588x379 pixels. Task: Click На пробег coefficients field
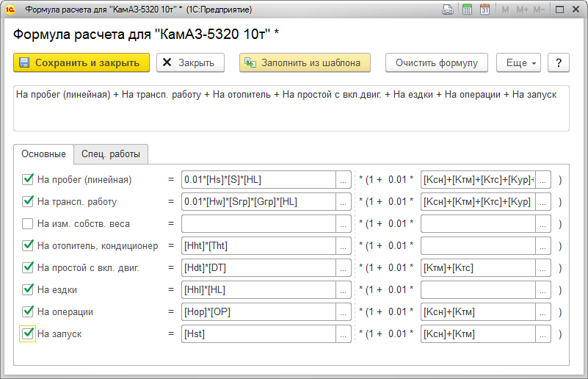(478, 179)
